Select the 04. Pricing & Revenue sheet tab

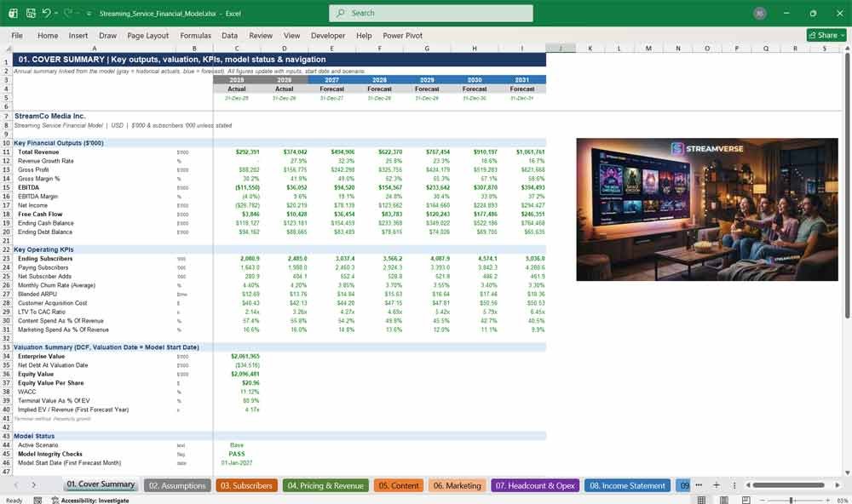point(325,485)
